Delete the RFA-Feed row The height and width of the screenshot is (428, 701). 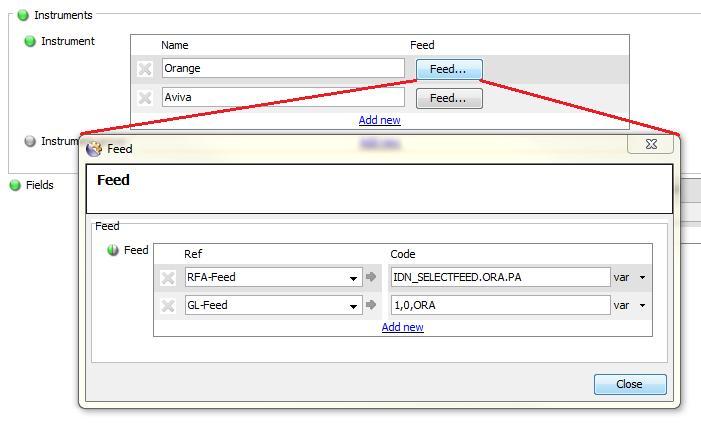[x=168, y=278]
